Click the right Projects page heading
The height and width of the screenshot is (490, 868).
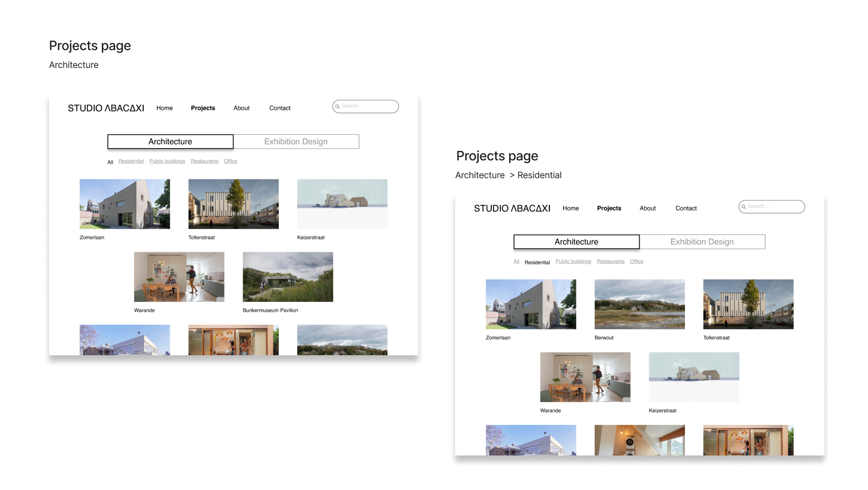pos(497,156)
